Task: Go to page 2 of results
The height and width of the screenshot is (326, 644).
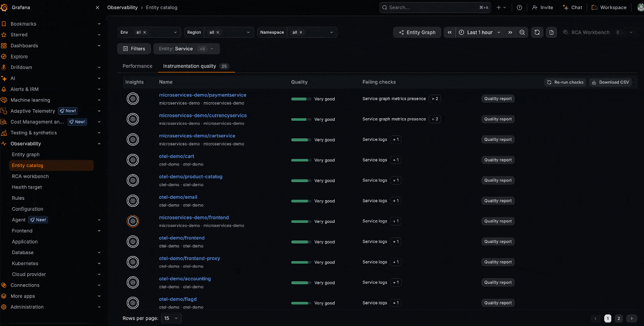Action: click(x=619, y=318)
